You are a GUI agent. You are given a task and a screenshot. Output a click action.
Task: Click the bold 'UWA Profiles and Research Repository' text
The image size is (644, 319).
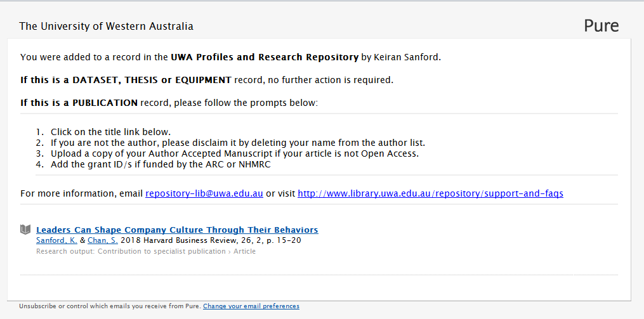tap(265, 57)
